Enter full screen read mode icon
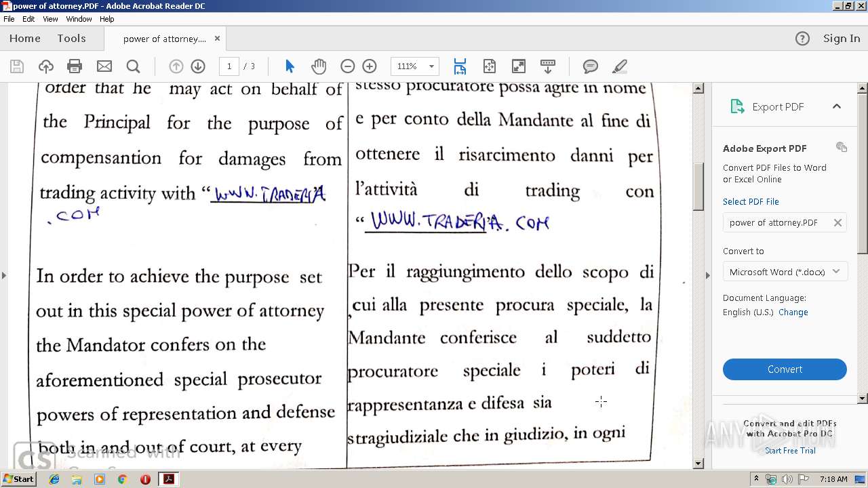This screenshot has height=488, width=868. tap(518, 66)
